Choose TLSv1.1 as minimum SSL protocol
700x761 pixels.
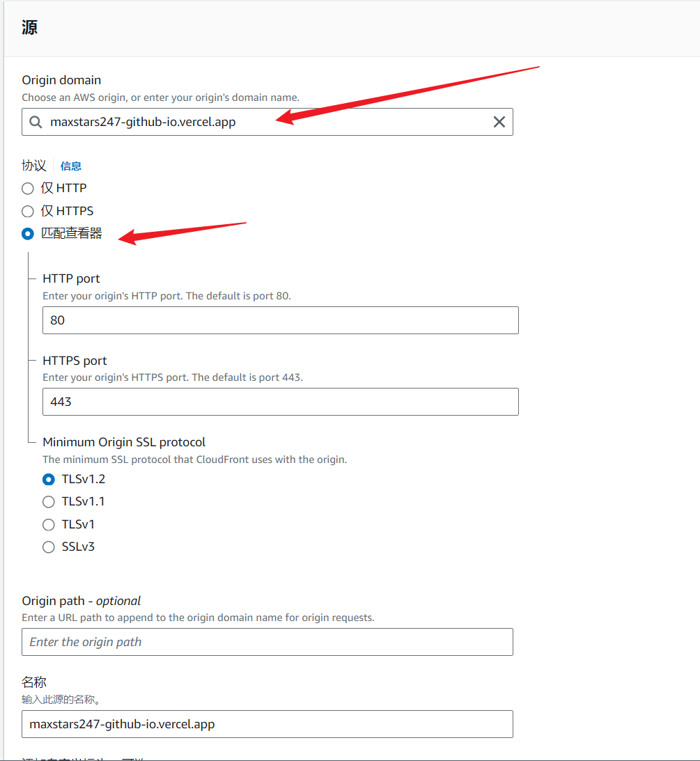point(49,501)
